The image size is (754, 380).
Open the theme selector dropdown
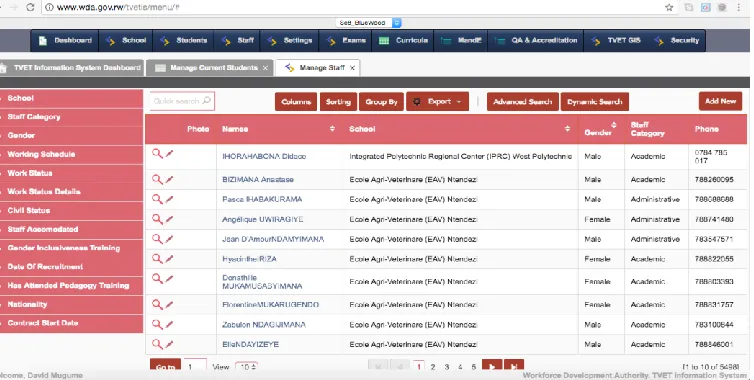[x=368, y=23]
